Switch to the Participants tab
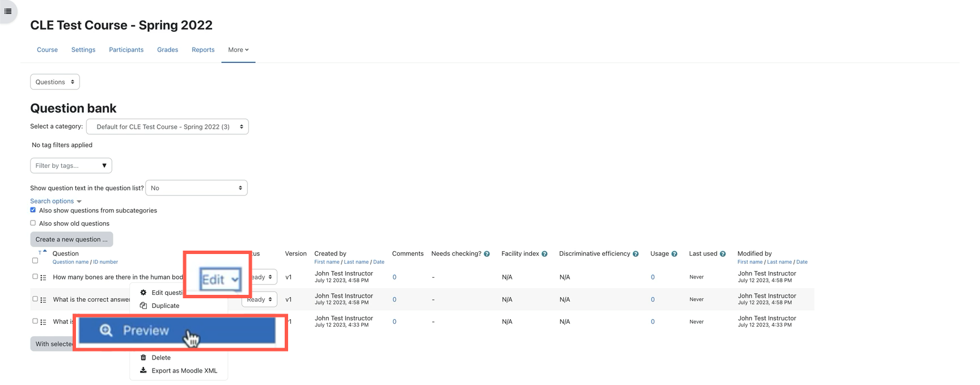 (x=126, y=50)
